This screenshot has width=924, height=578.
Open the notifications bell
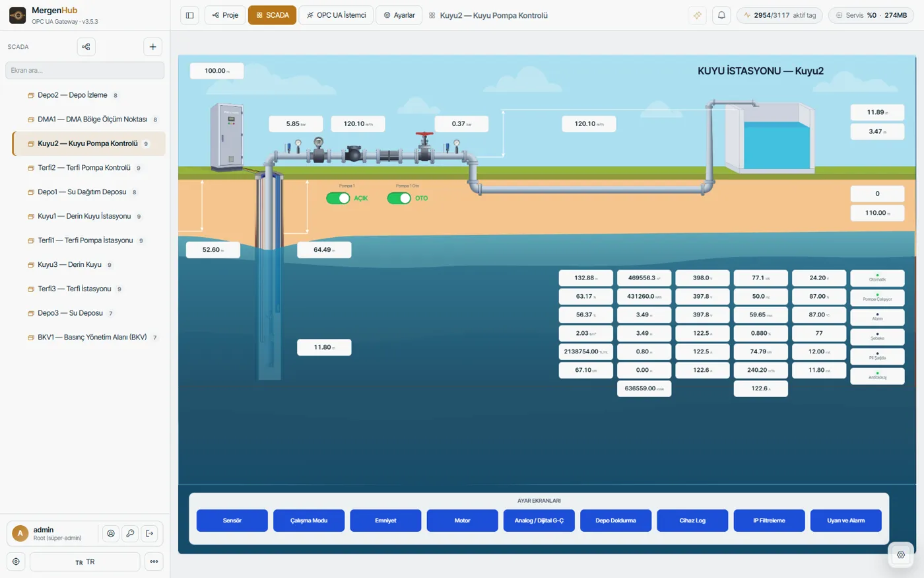(721, 15)
